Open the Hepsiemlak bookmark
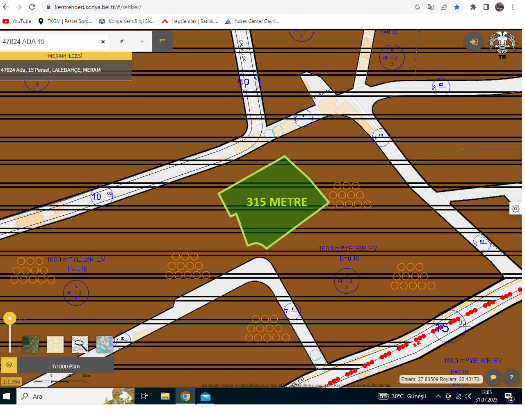 pos(190,21)
